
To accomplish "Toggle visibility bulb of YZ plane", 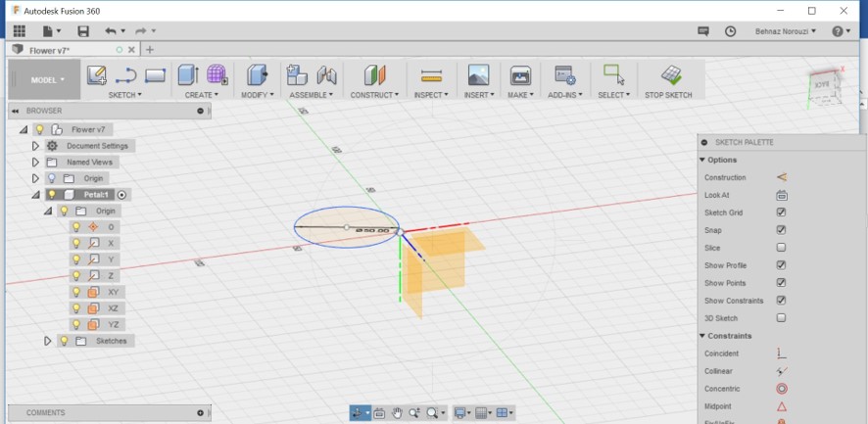I will click(76, 324).
